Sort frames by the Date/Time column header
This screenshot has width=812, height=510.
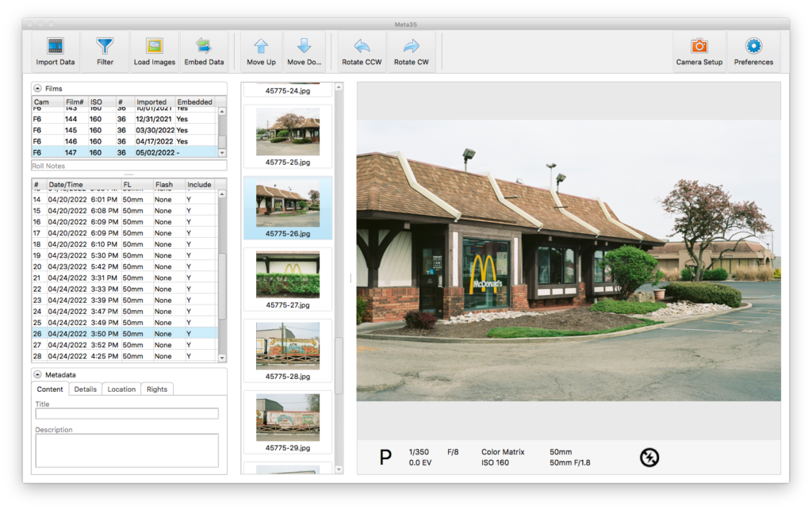(x=84, y=184)
